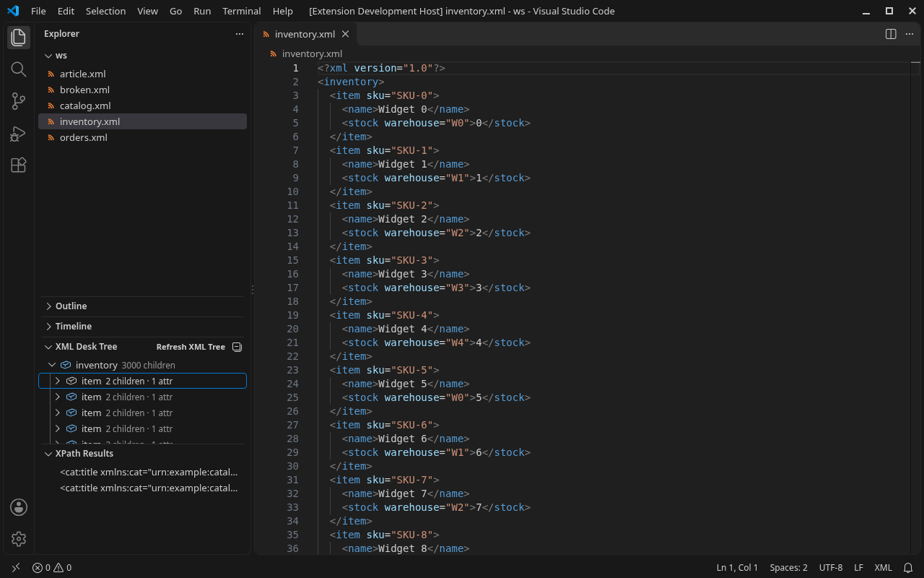Open the Extensions view

pos(19,165)
